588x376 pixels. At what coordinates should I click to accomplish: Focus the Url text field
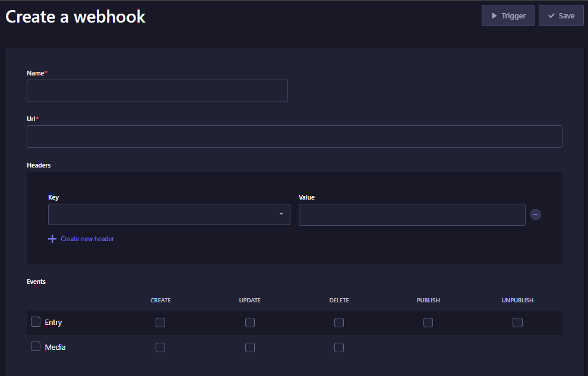pyautogui.click(x=294, y=137)
